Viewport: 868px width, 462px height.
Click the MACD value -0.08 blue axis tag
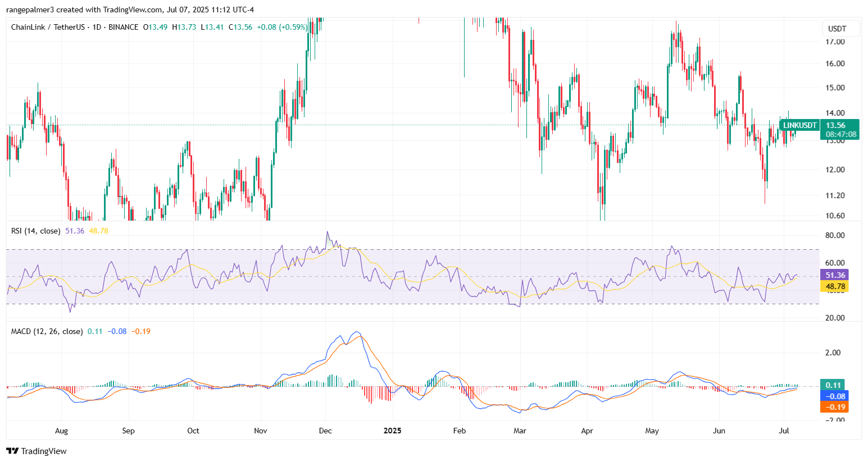click(835, 396)
